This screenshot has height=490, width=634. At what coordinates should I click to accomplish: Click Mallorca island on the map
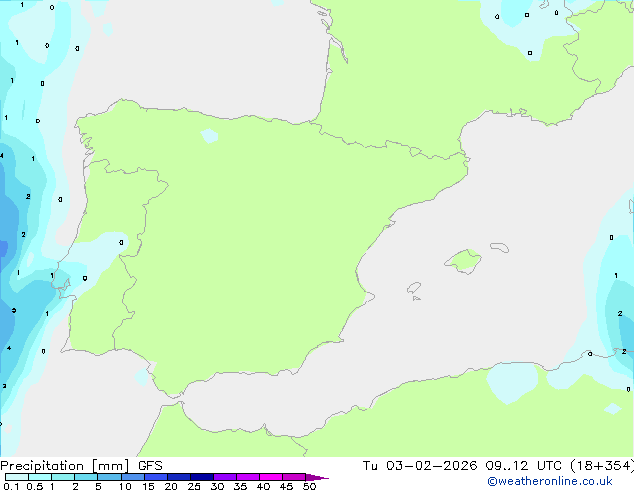(463, 262)
